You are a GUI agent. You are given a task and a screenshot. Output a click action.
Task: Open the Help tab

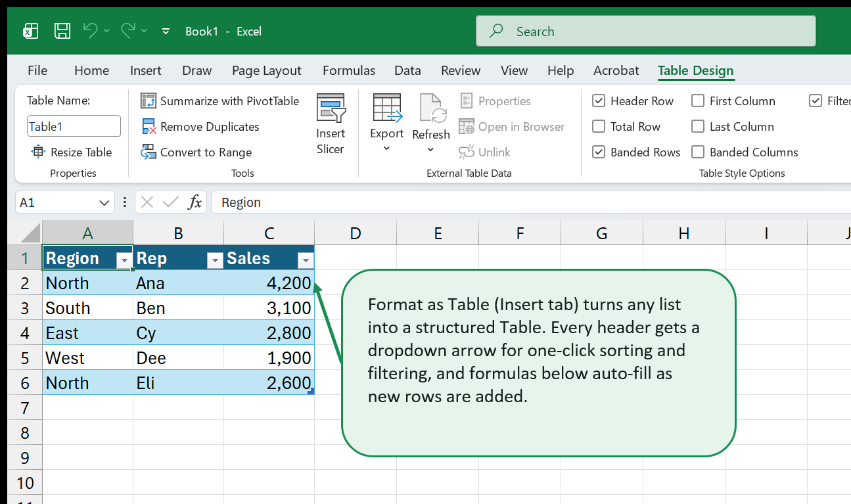click(x=561, y=70)
